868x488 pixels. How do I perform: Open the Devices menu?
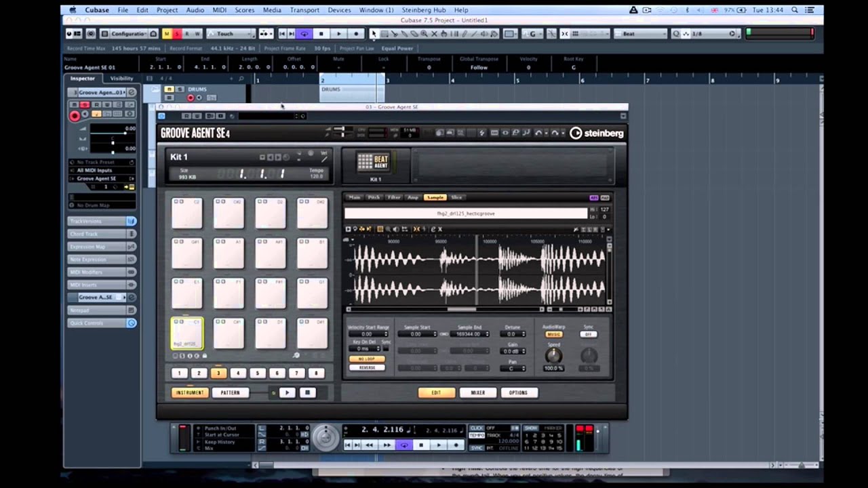coord(339,10)
